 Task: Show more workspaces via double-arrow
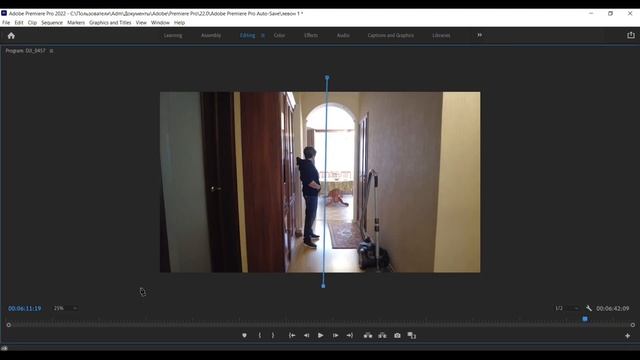pos(480,35)
